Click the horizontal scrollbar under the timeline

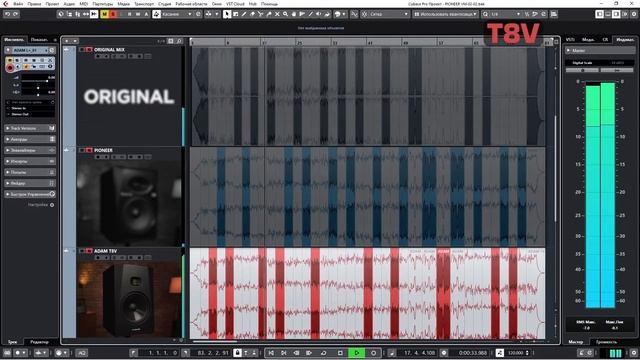[215, 342]
